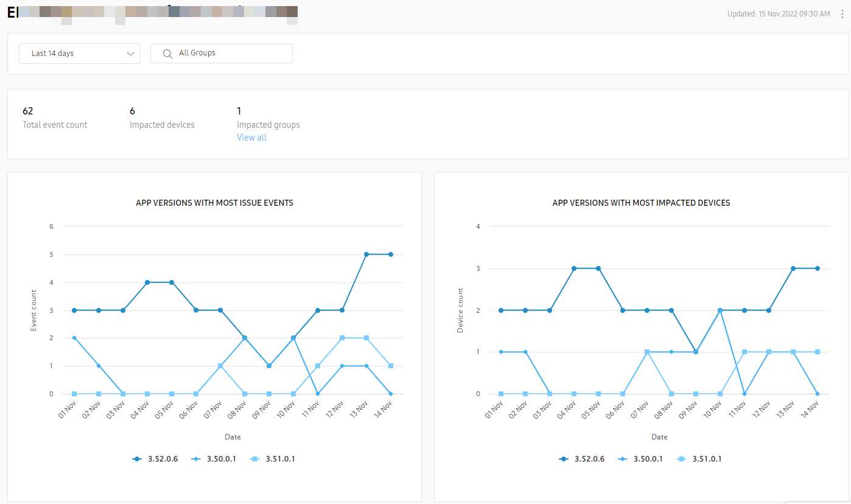
Task: Click the Updated 15 Nov 2022 timestamp
Action: click(x=779, y=14)
